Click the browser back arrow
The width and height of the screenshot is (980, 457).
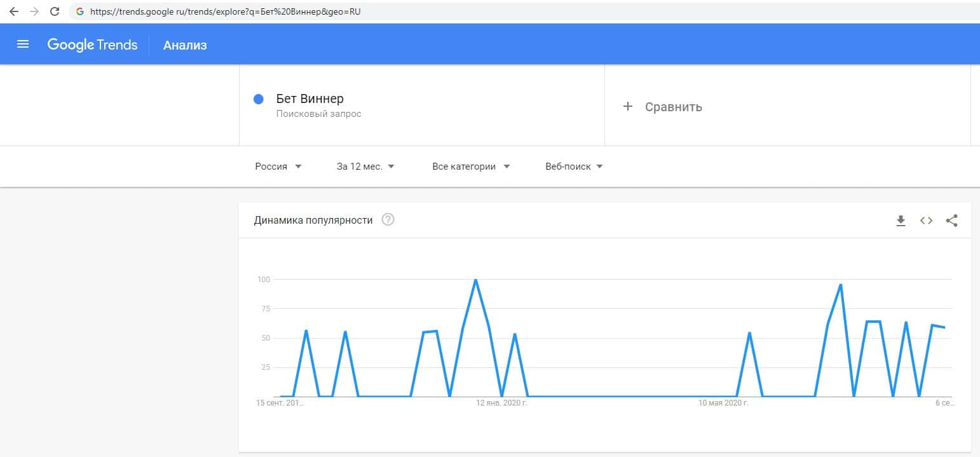13,11
